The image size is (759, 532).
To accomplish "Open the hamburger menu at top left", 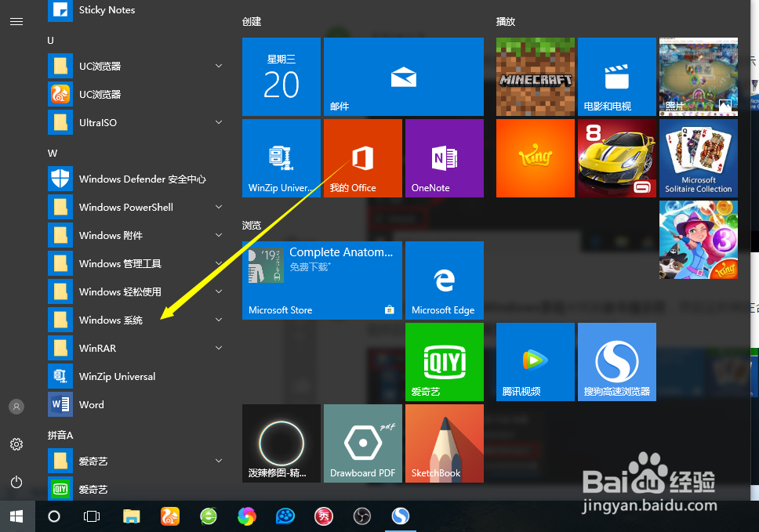I will [16, 22].
